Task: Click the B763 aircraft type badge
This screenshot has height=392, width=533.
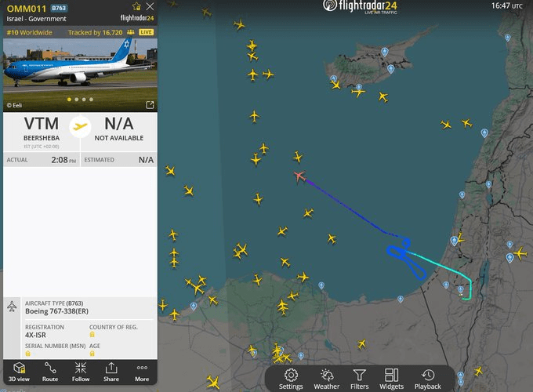Action: (59, 8)
